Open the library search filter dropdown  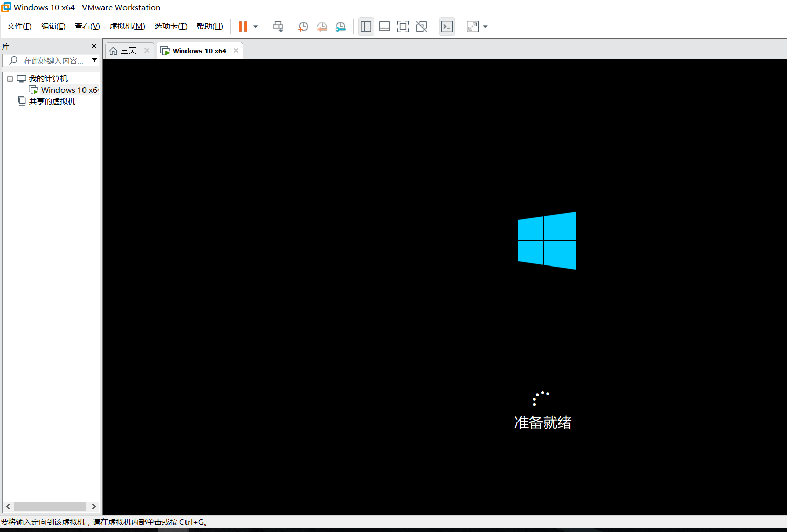click(x=94, y=60)
